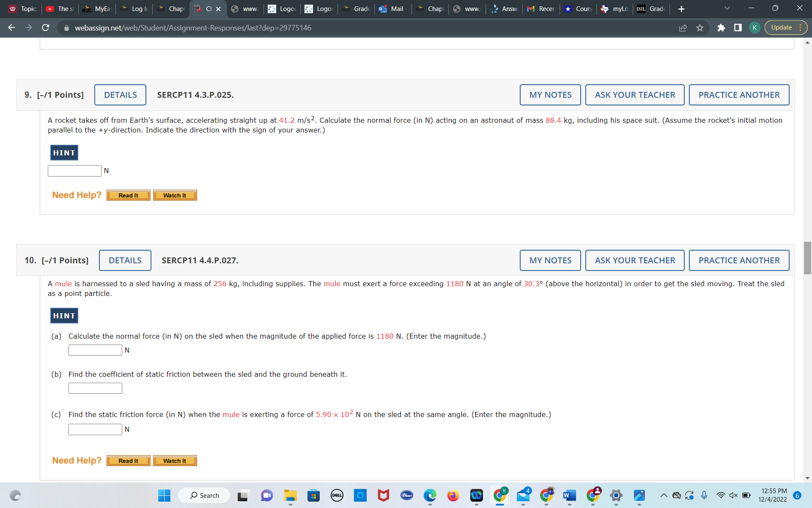
Task: Open Windows Settings from the taskbar
Action: [x=616, y=495]
